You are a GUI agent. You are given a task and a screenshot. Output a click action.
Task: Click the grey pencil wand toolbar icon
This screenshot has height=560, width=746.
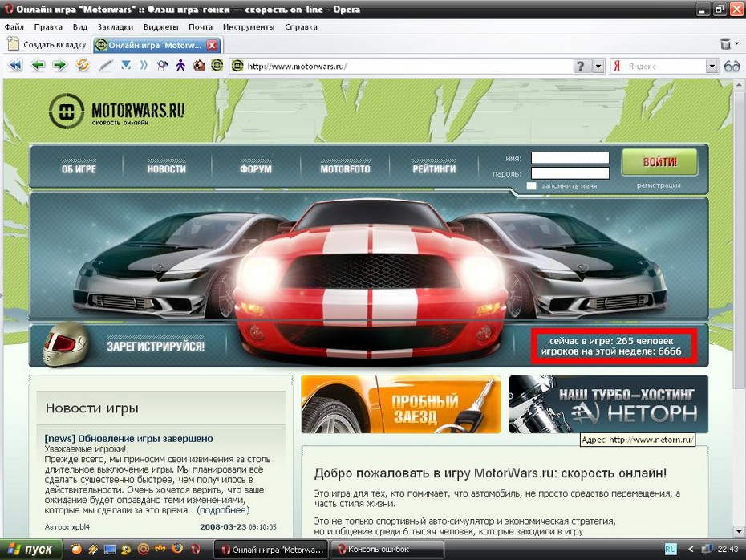click(105, 65)
